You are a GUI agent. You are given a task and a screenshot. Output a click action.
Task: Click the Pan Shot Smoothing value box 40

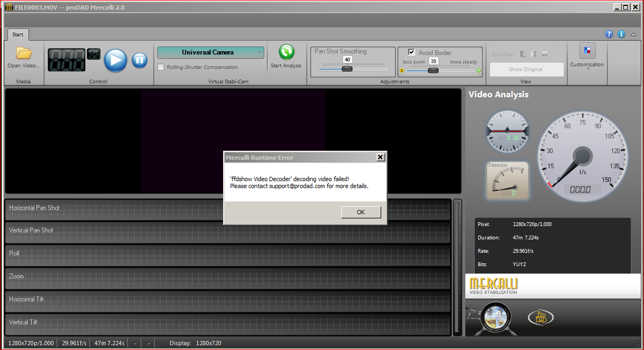click(347, 60)
